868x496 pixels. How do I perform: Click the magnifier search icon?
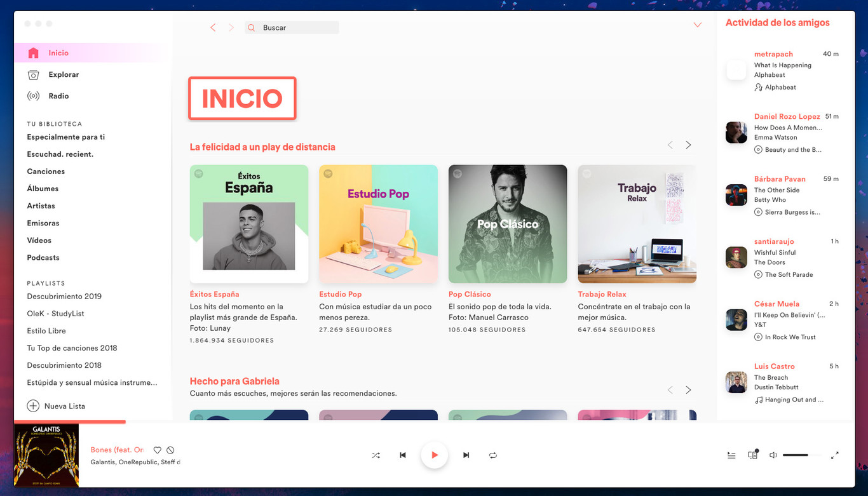tap(251, 28)
